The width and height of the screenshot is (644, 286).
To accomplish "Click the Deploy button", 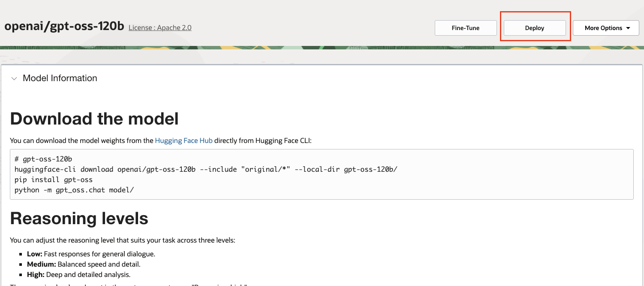I will coord(534,28).
